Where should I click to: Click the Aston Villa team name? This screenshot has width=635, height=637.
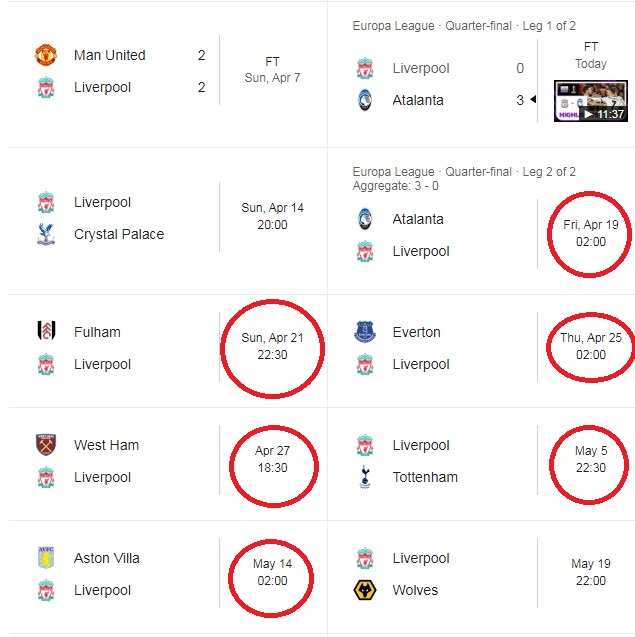coord(106,558)
